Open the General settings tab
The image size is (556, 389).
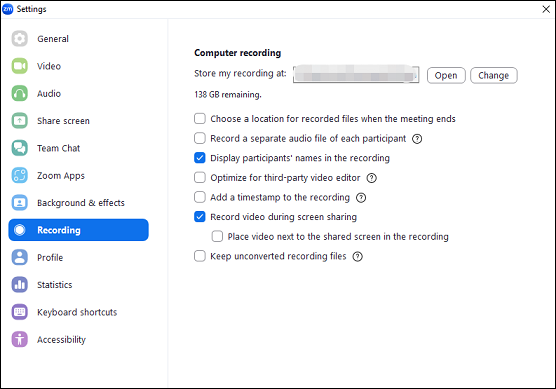(78, 39)
